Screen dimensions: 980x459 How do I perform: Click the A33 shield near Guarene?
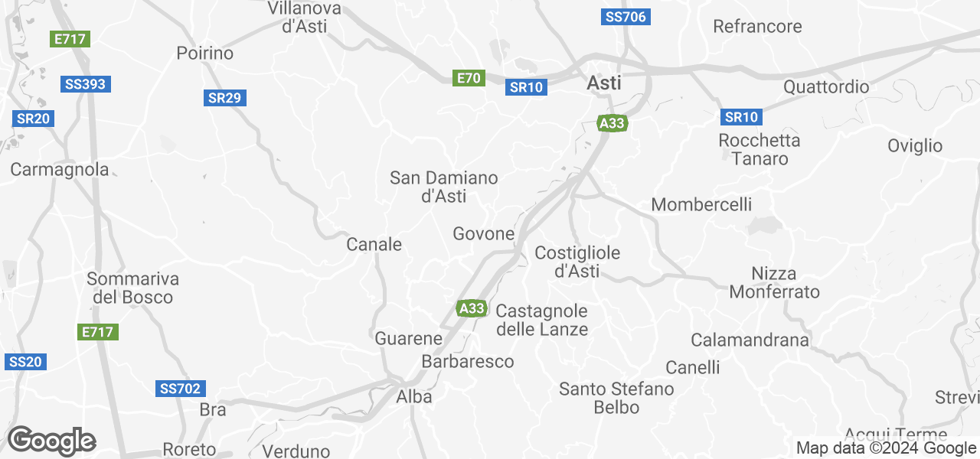[472, 308]
